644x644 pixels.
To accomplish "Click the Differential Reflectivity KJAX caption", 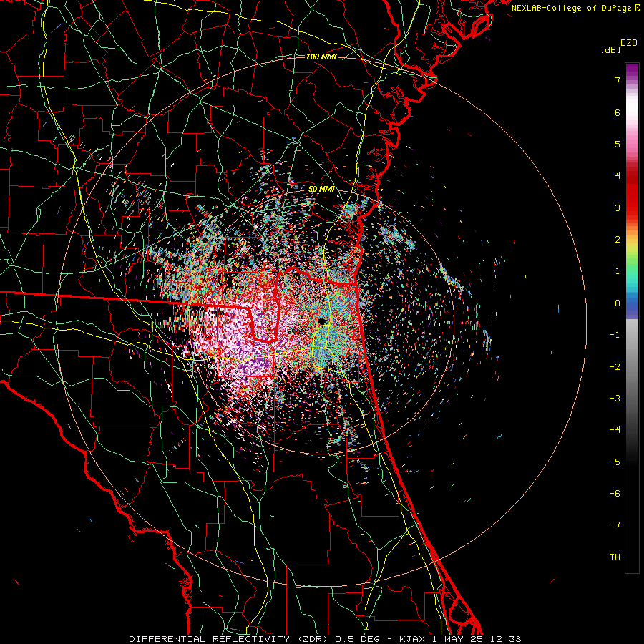I will [325, 639].
